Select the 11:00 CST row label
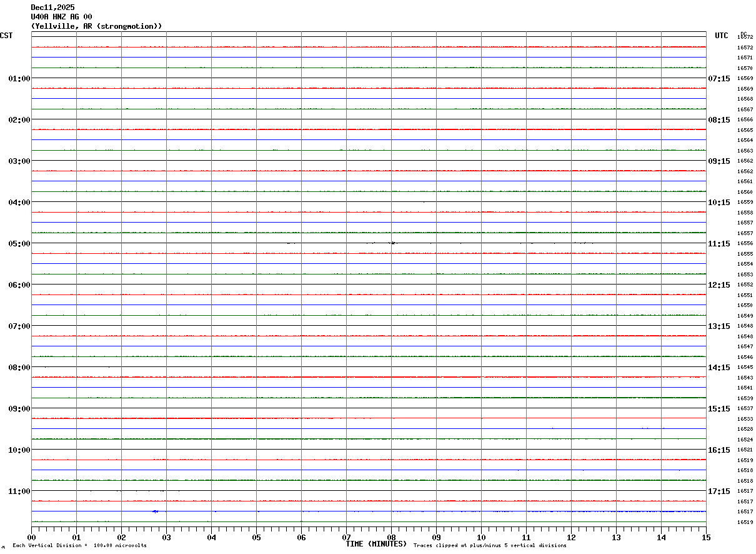This screenshot has height=554, width=756. tap(19, 491)
